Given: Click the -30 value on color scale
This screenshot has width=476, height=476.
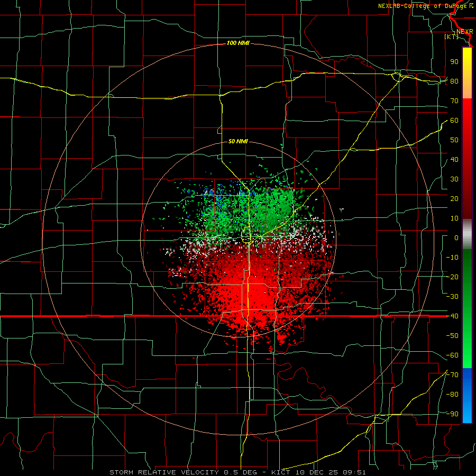Looking at the screenshot, I should click(x=452, y=297).
